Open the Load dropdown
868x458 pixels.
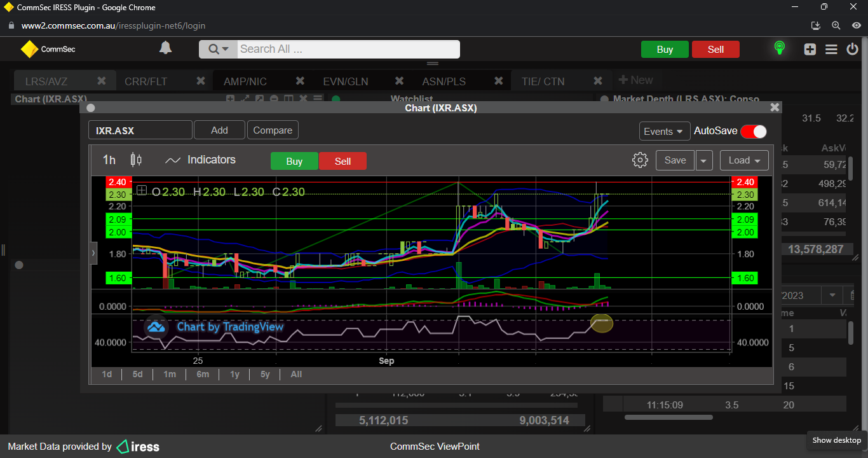click(x=744, y=160)
